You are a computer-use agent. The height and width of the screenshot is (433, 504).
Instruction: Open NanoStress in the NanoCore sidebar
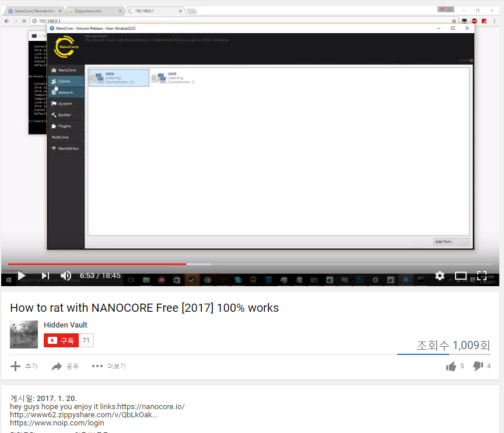(x=66, y=149)
